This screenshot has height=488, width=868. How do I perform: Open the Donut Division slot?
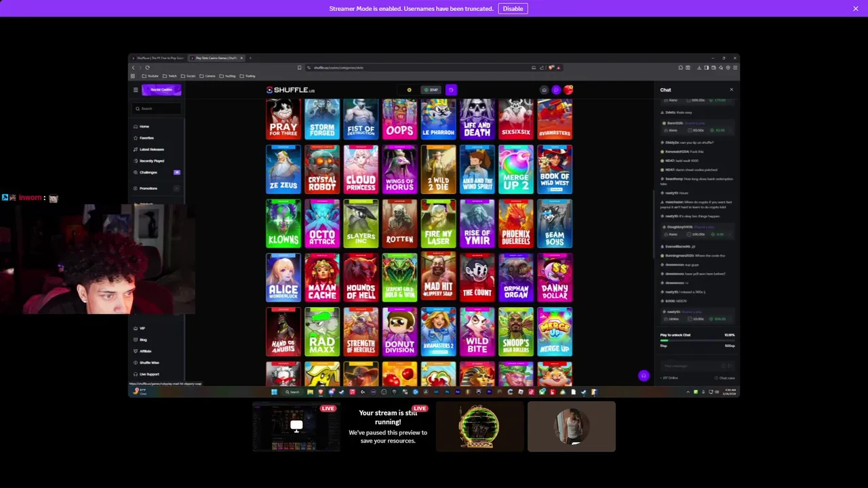pyautogui.click(x=399, y=332)
